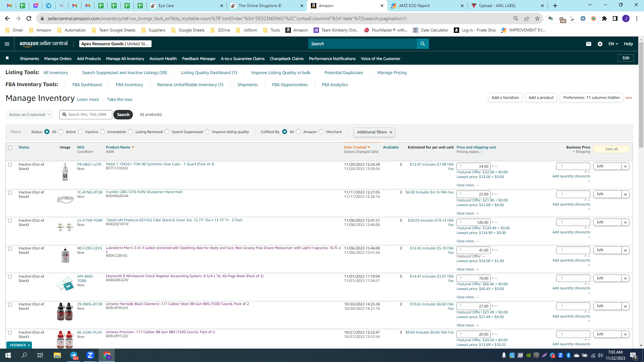Open the messages envelope icon

[589, 44]
